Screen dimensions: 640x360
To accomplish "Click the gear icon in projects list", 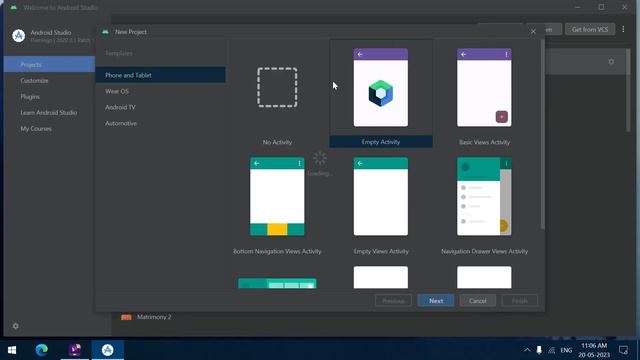I will (x=611, y=62).
